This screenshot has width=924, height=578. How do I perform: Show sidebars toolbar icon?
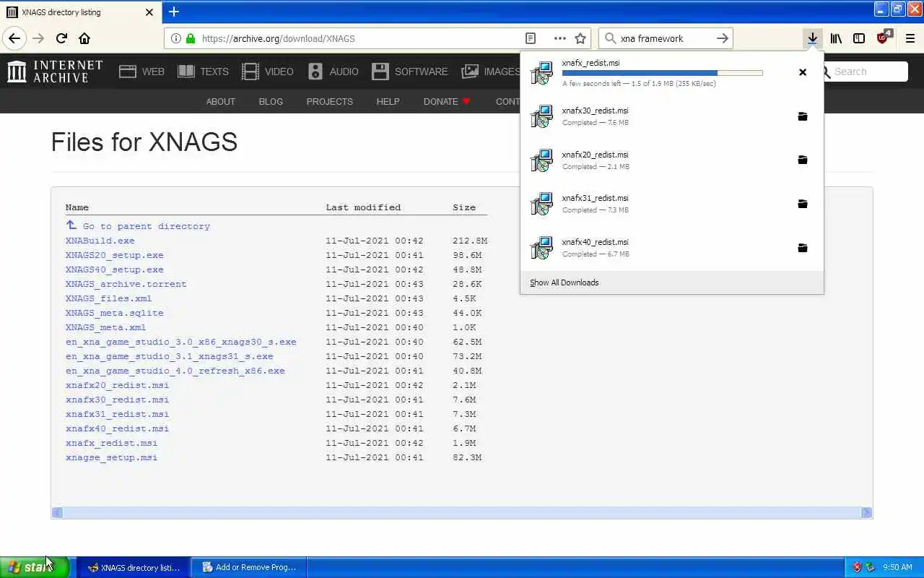pos(859,38)
